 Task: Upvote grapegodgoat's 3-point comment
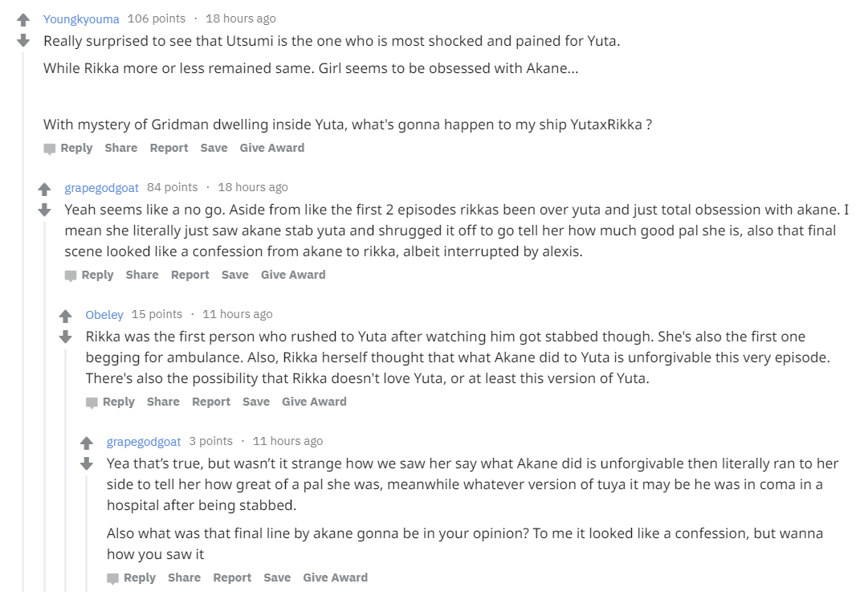tap(87, 443)
